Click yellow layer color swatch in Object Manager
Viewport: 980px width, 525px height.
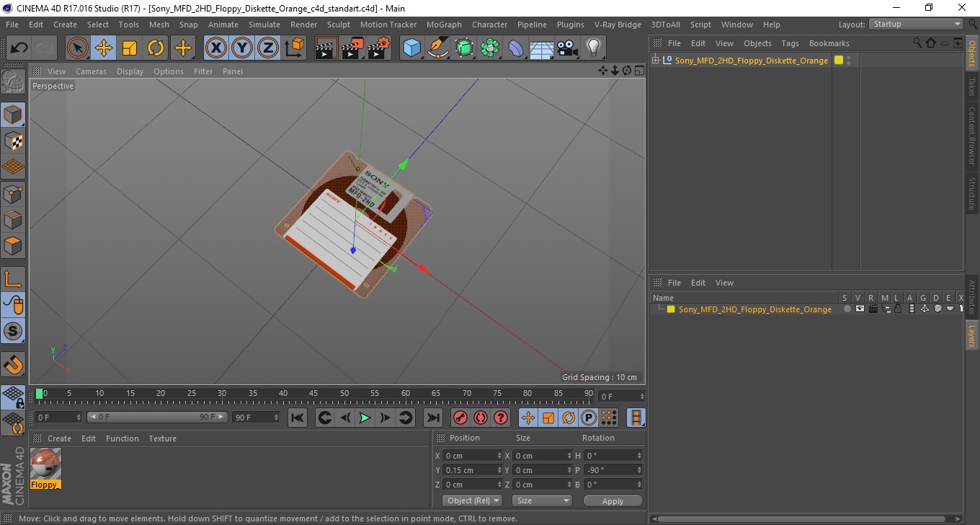pyautogui.click(x=838, y=61)
